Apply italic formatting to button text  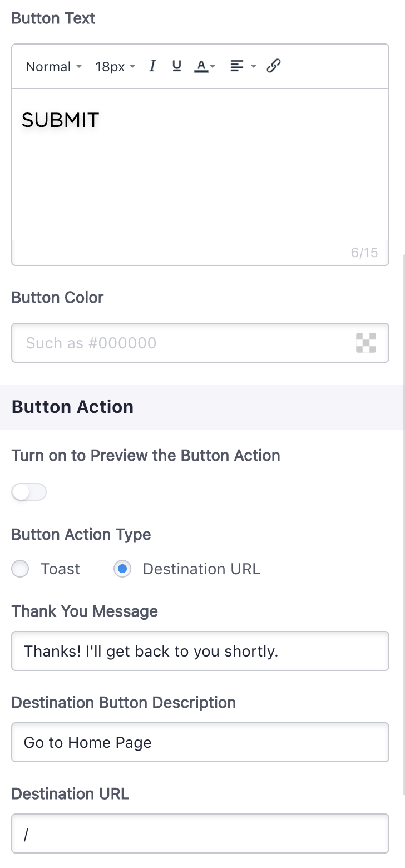[x=152, y=66]
